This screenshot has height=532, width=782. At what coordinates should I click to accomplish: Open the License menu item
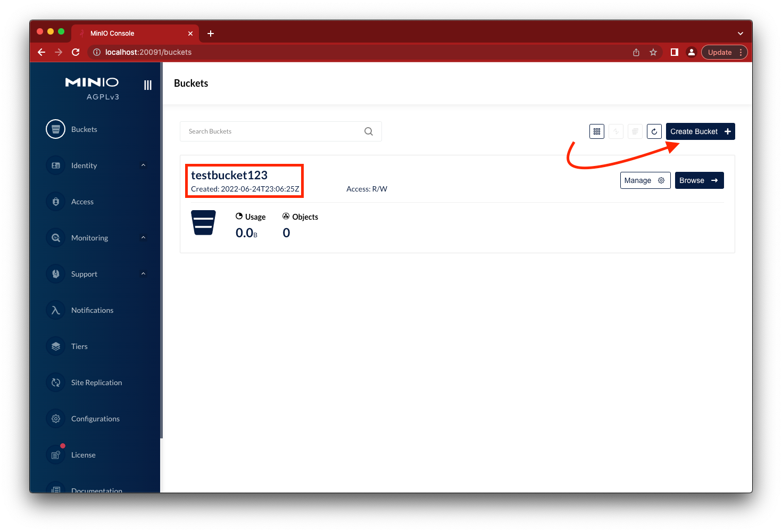coord(83,455)
